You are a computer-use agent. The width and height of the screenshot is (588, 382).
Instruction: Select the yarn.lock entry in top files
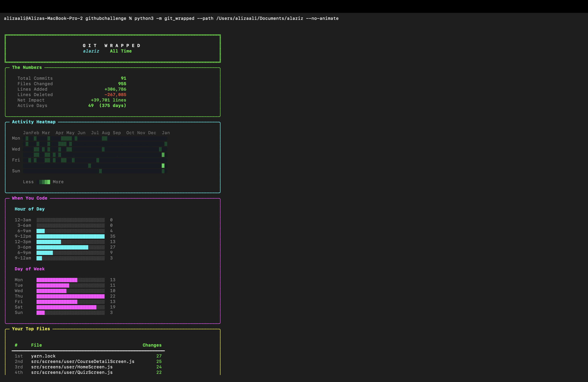(44, 356)
